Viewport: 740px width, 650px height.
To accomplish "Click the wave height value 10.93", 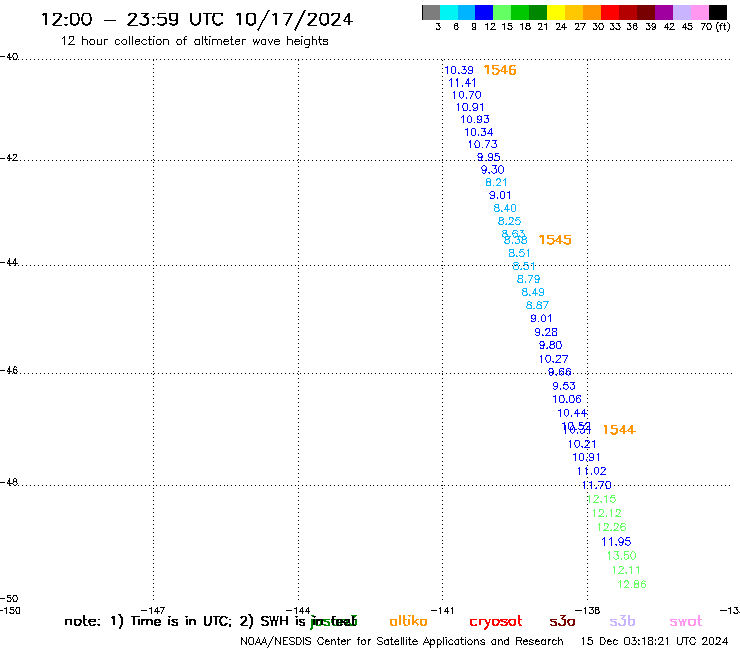I will (475, 119).
